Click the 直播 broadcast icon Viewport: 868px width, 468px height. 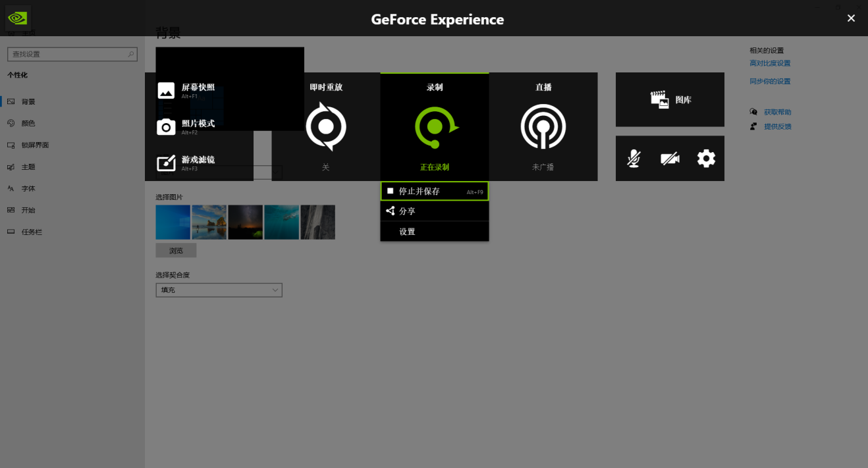click(x=543, y=126)
